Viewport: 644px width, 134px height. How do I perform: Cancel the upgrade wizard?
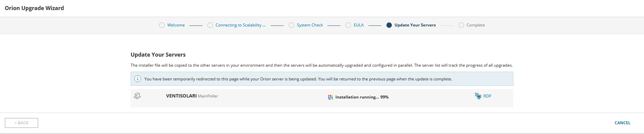(x=622, y=123)
